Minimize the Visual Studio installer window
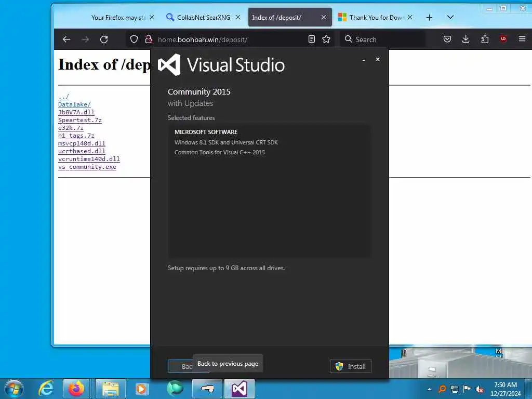 [363, 60]
